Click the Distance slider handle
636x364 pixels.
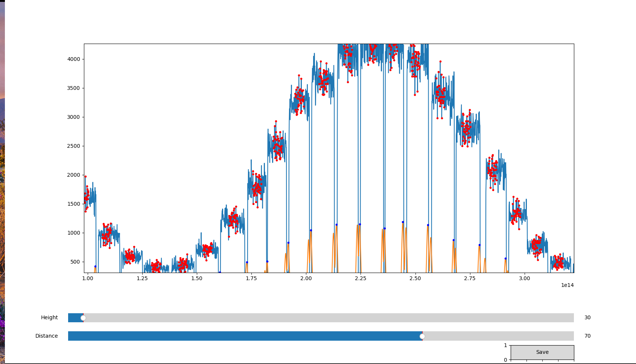[x=423, y=336]
